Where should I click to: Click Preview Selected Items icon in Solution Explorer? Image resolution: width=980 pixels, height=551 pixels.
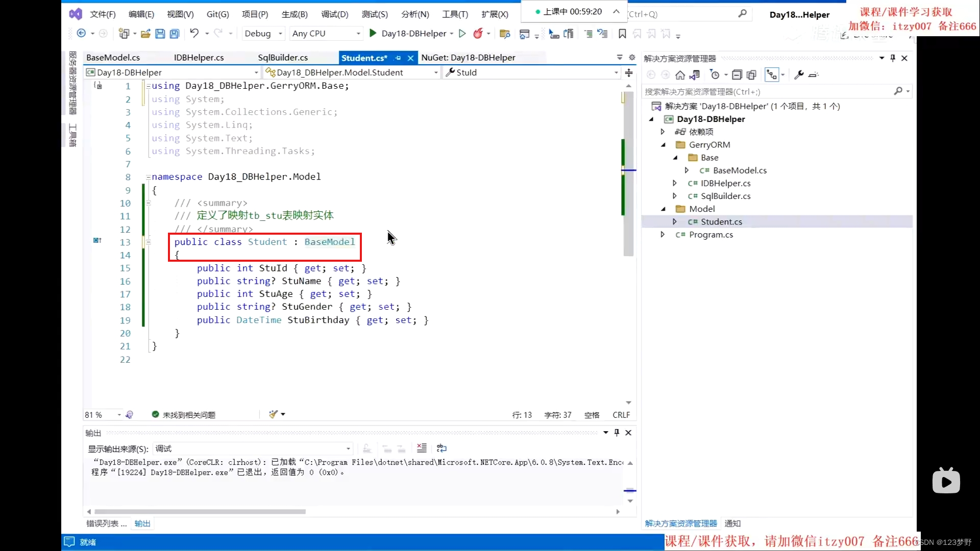(x=814, y=75)
